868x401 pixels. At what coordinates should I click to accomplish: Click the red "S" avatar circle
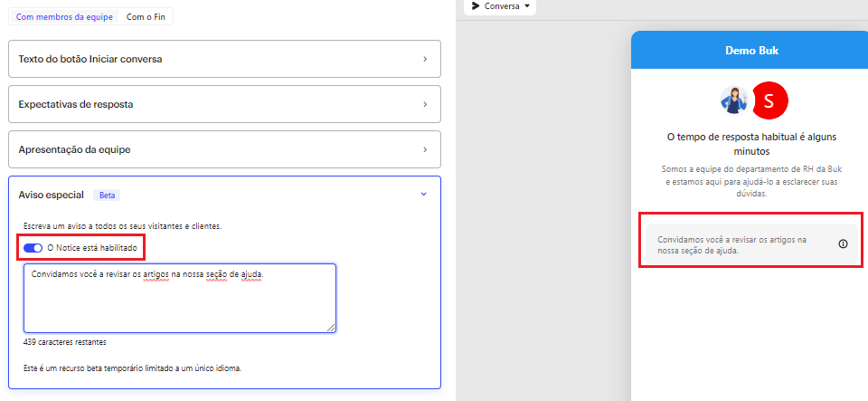pyautogui.click(x=769, y=100)
